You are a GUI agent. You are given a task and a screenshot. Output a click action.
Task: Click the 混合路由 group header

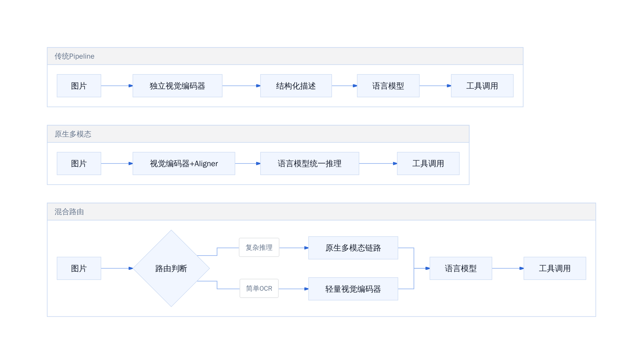pyautogui.click(x=322, y=212)
